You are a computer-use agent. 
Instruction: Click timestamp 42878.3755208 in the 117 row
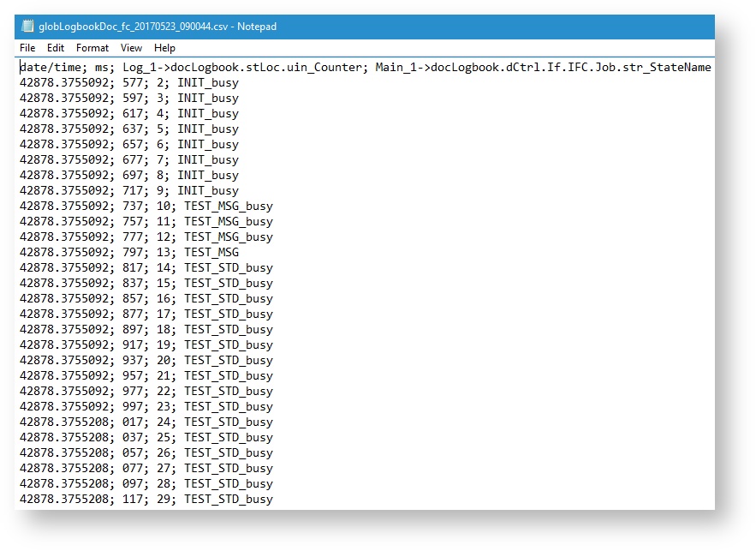pos(64,500)
